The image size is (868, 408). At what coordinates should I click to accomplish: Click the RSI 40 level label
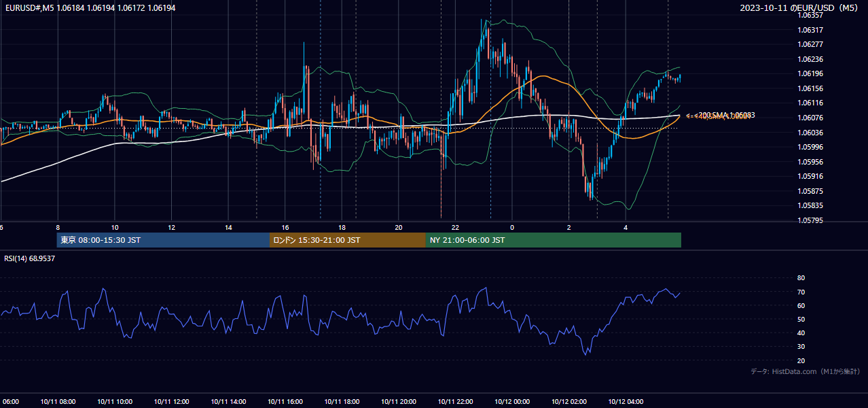click(x=801, y=333)
